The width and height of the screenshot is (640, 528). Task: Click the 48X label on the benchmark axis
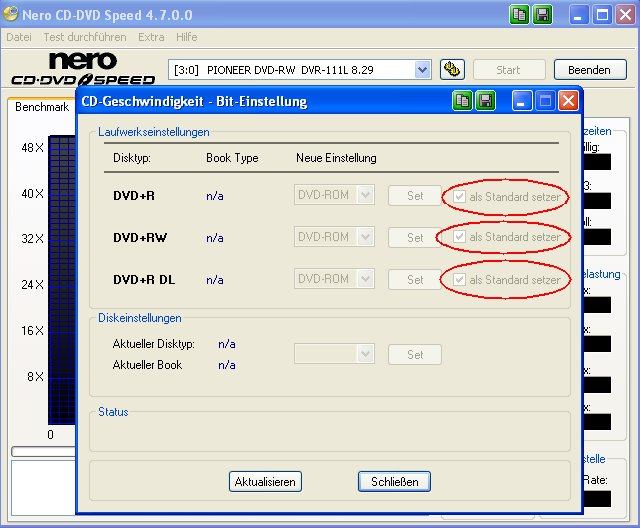pyautogui.click(x=32, y=148)
